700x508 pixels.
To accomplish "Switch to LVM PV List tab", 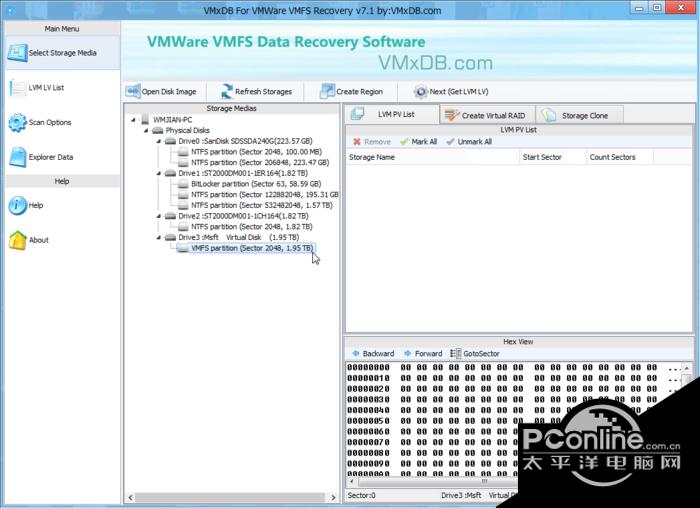I will click(392, 114).
